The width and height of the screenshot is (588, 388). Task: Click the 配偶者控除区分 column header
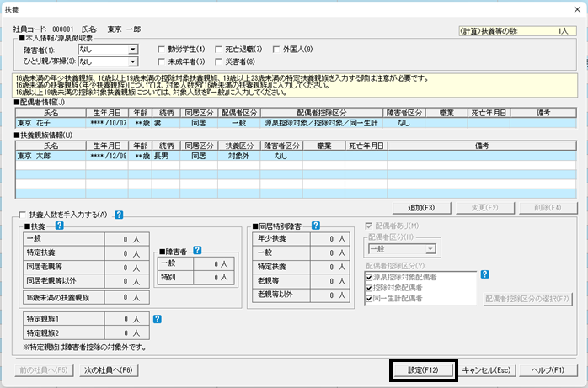point(322,113)
